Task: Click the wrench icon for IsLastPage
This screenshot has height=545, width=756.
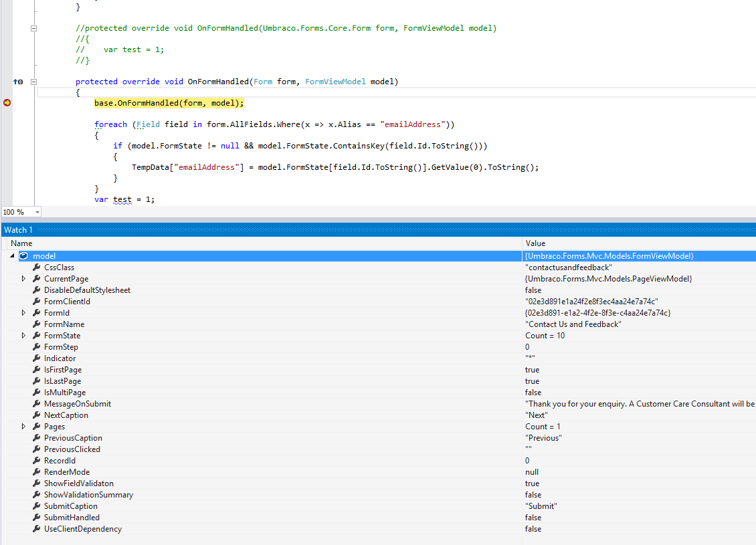Action: point(36,380)
